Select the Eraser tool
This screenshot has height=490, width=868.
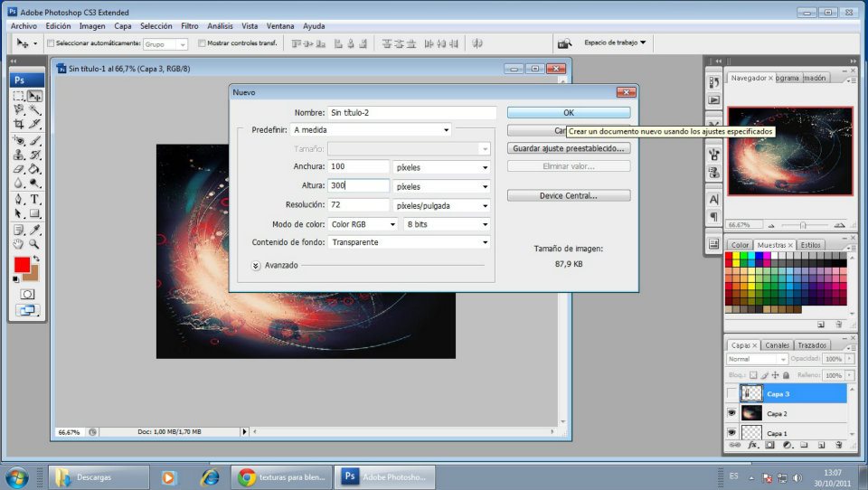tap(19, 169)
